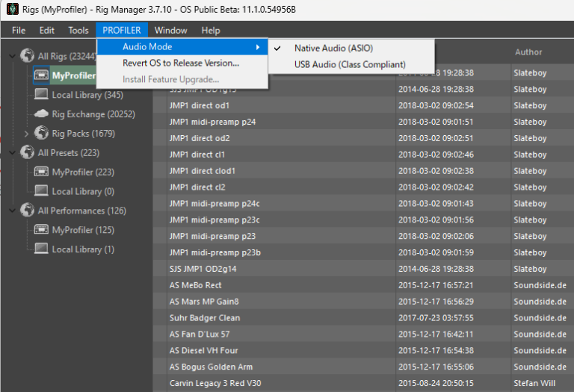Click the Rig Exchange cloud icon
The width and height of the screenshot is (574, 392).
point(41,114)
